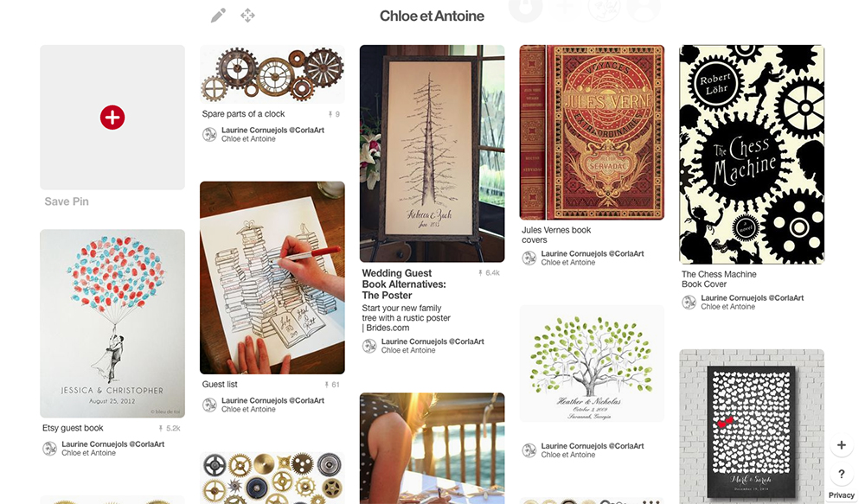
Task: Click Laurine Cornuejols link under Jules Vernes pin
Action: (x=593, y=253)
